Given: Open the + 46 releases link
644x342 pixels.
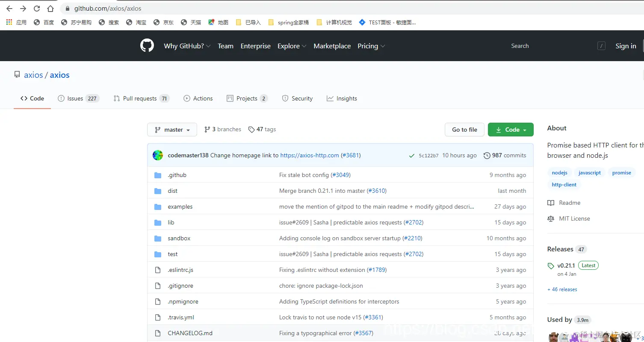Looking at the screenshot, I should [562, 289].
